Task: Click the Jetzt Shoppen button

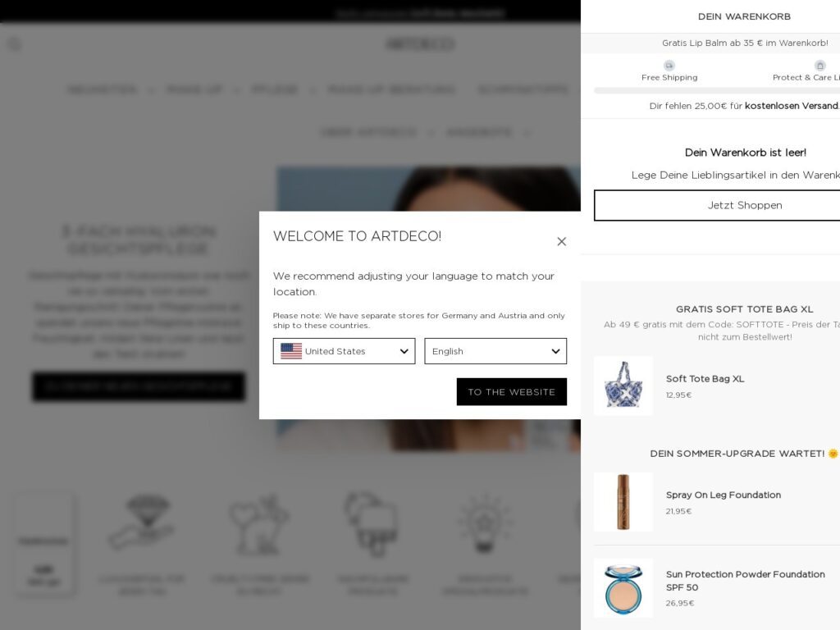Action: (x=745, y=205)
